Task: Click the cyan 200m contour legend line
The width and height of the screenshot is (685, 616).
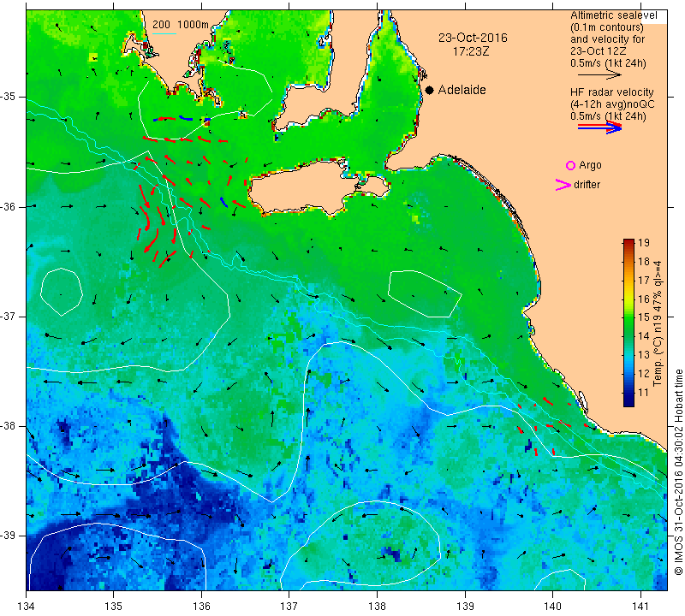Action: [164, 33]
